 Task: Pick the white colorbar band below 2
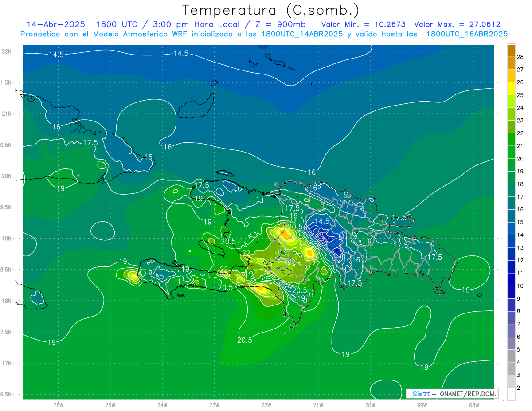(511, 394)
